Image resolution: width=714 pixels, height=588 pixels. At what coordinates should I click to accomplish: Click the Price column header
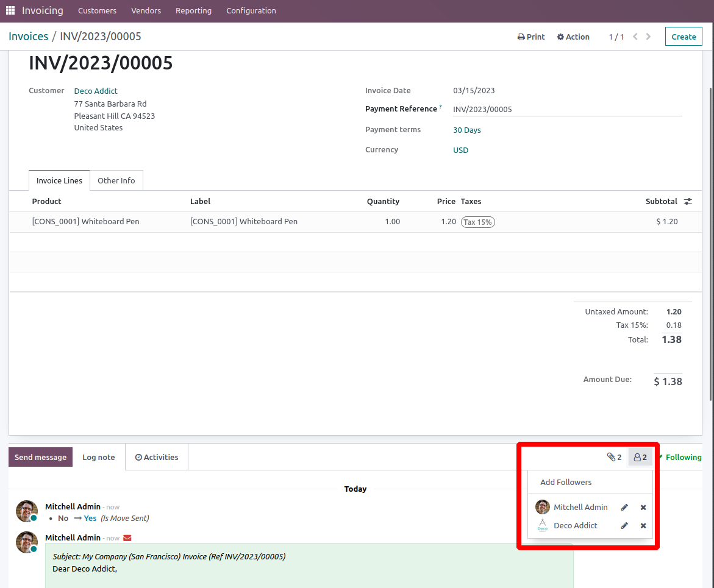point(446,201)
